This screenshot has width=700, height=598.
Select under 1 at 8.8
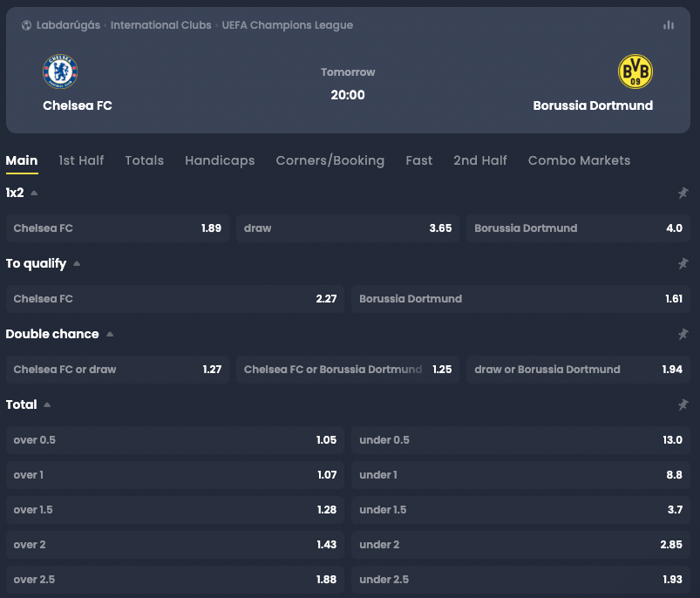pos(520,475)
